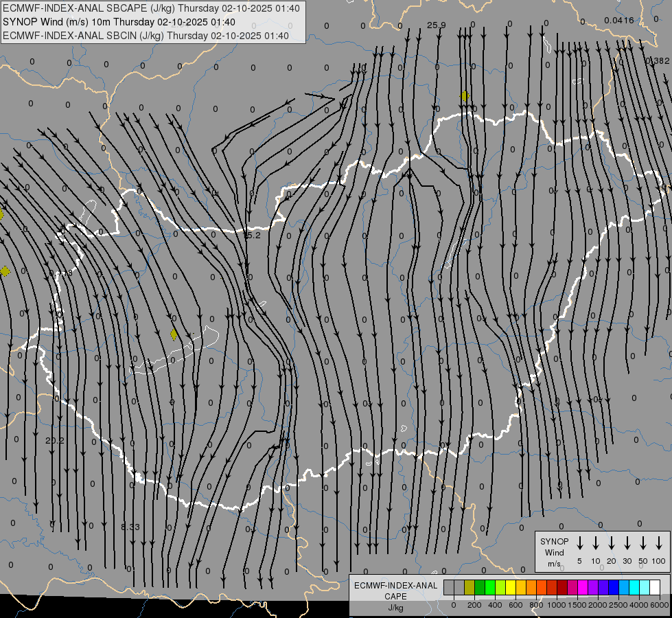Click the 25.9 value label on map

pos(436,25)
